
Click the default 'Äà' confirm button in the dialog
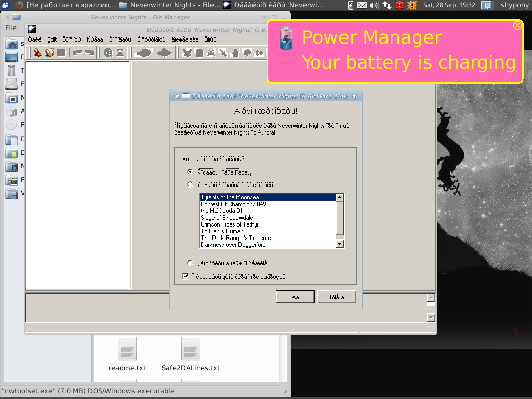pyautogui.click(x=295, y=297)
